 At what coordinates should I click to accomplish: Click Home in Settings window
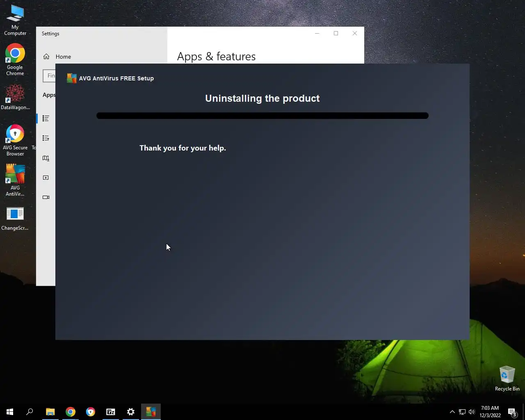point(63,57)
